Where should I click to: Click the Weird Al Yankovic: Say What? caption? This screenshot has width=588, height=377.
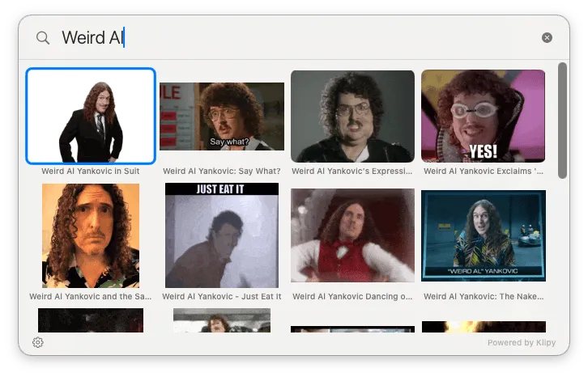pos(222,172)
